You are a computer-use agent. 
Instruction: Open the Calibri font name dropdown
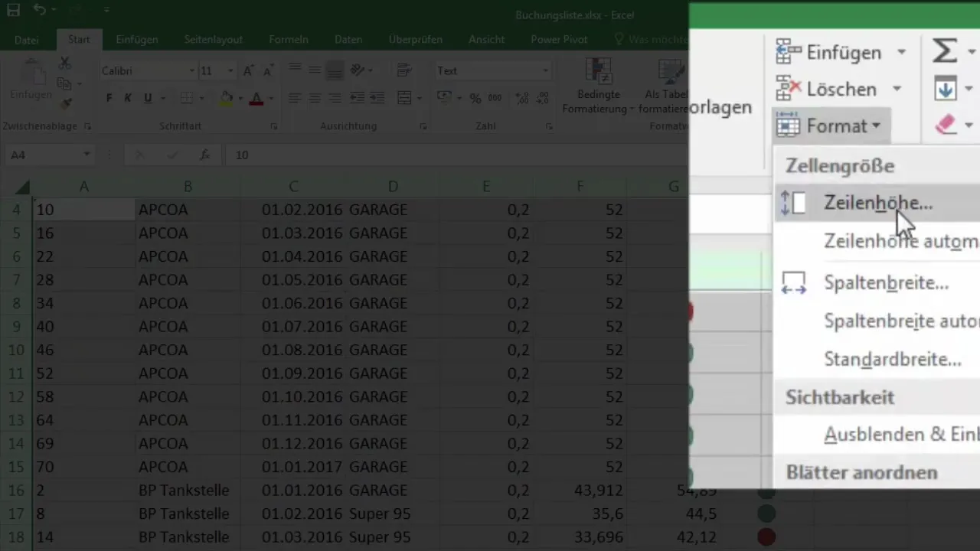(x=191, y=70)
